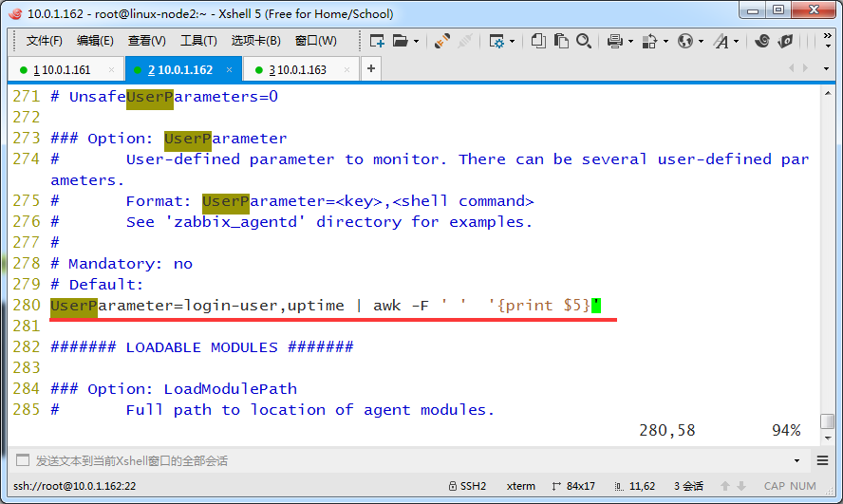Expand the Open Session dropdown arrow
Screen dimensions: 843x504
coord(416,42)
